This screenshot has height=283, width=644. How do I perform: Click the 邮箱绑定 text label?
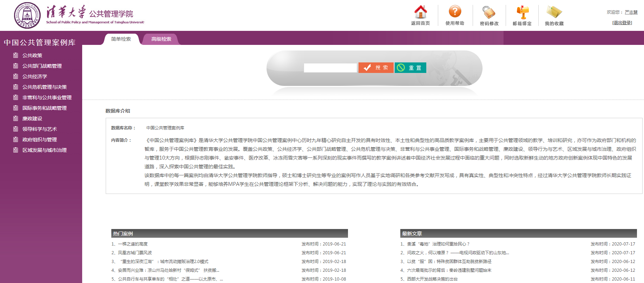tap(522, 23)
